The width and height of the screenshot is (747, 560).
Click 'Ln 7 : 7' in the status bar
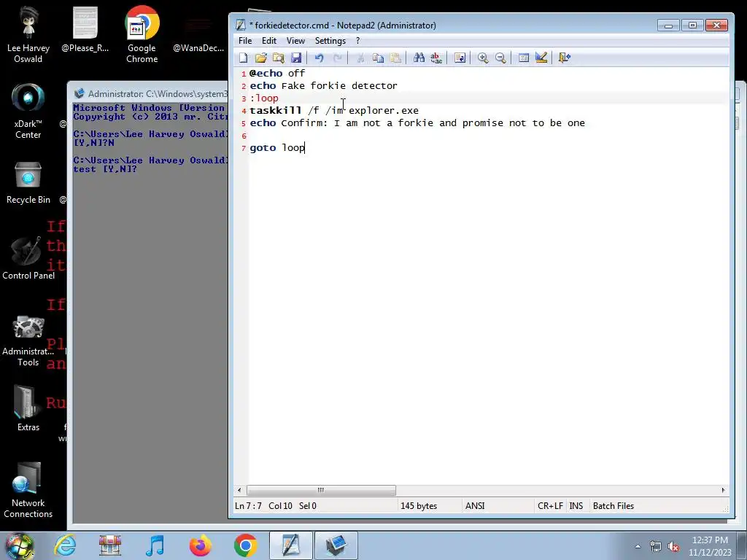tap(248, 506)
